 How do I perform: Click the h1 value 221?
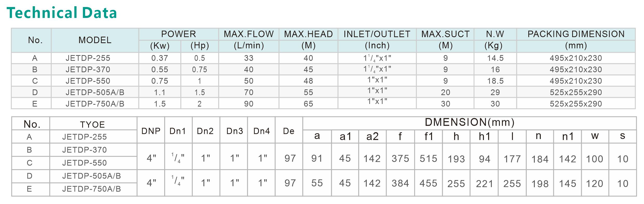click(484, 184)
